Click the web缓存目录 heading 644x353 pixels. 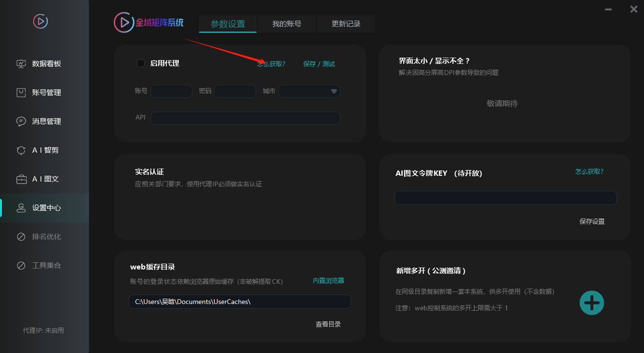coord(152,267)
